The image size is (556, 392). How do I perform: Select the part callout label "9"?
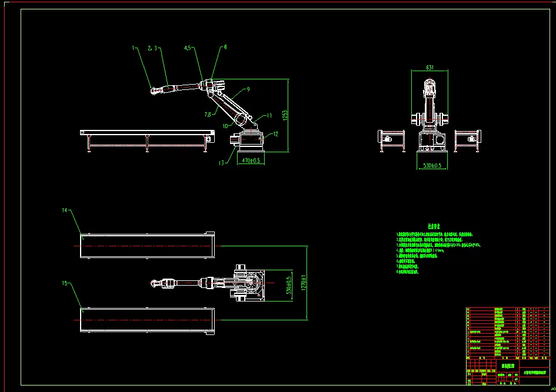pyautogui.click(x=248, y=89)
